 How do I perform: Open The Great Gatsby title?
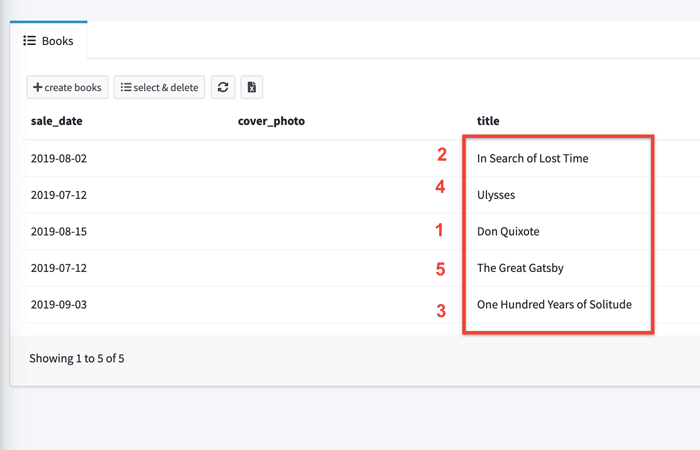[x=520, y=268]
